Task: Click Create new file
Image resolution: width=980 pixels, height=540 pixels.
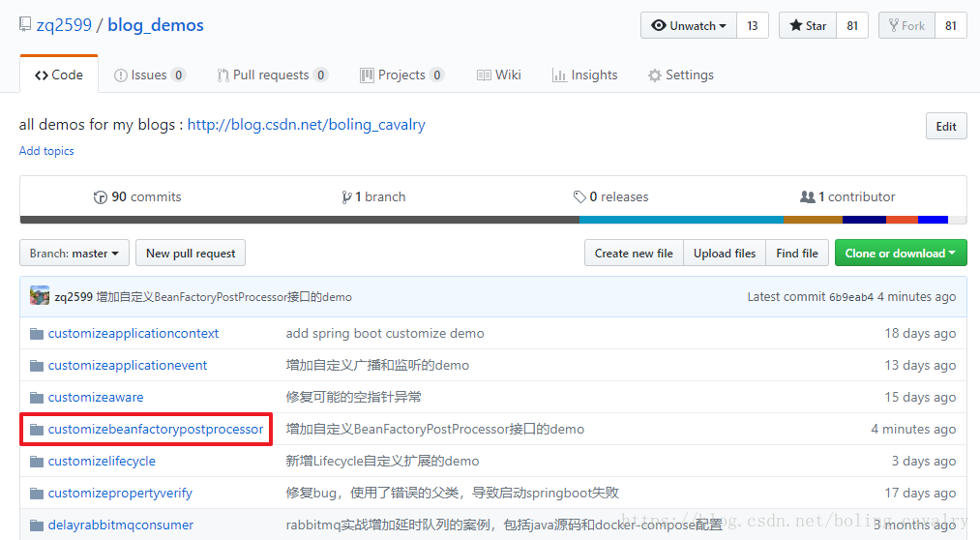Action: (x=634, y=254)
